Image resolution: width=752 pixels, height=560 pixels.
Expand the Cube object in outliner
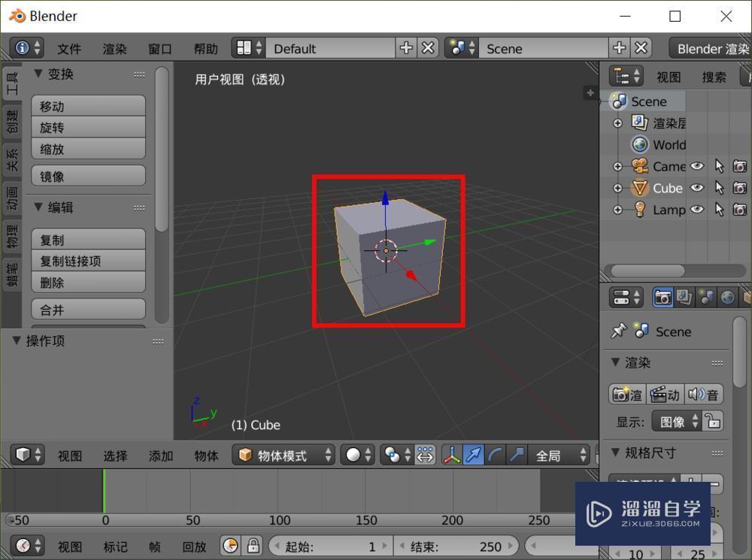pos(617,188)
